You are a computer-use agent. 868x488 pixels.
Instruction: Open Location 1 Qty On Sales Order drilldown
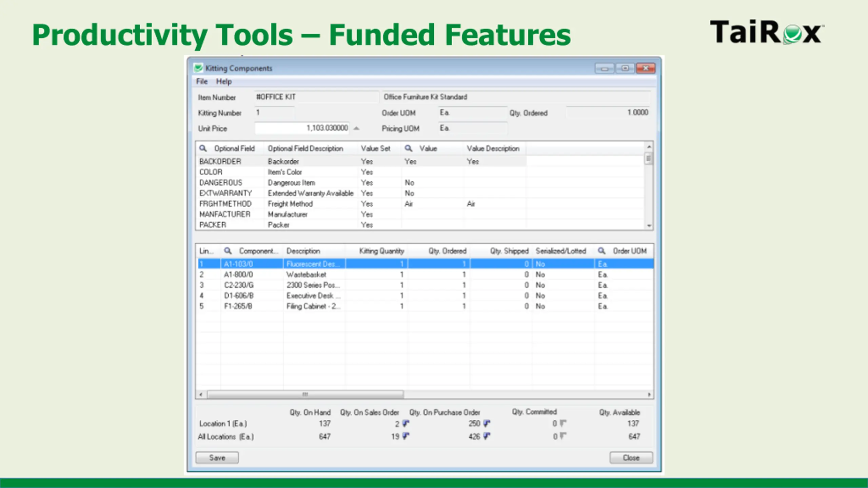coord(406,423)
